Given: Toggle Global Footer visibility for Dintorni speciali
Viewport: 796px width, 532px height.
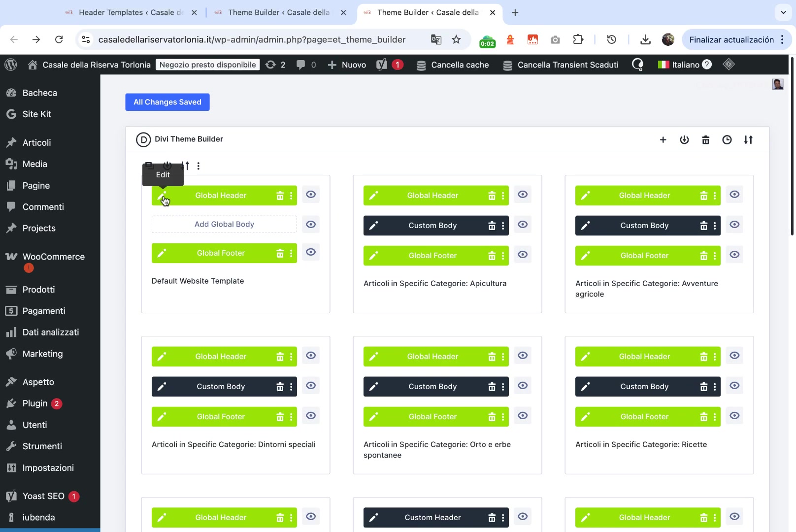Looking at the screenshot, I should click(x=311, y=416).
